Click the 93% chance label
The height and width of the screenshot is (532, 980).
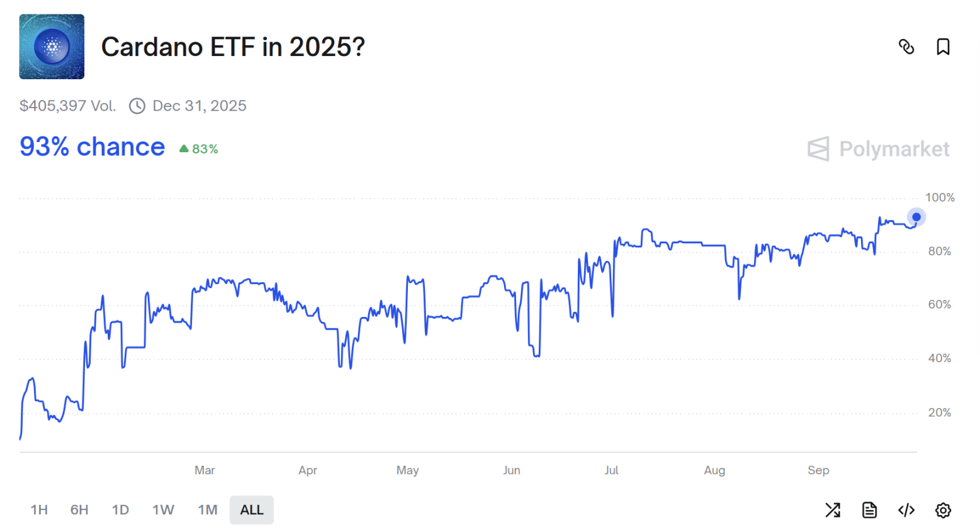91,147
